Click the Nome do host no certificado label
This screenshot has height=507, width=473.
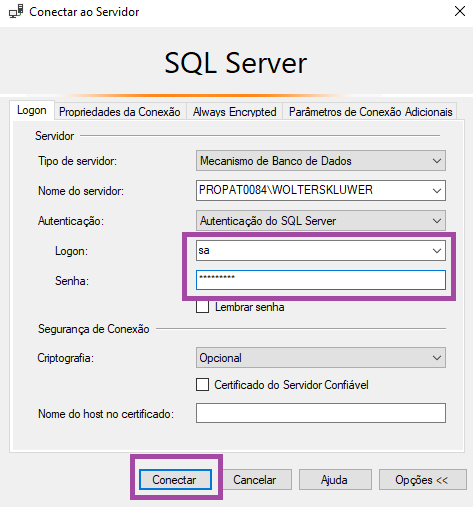(x=106, y=414)
